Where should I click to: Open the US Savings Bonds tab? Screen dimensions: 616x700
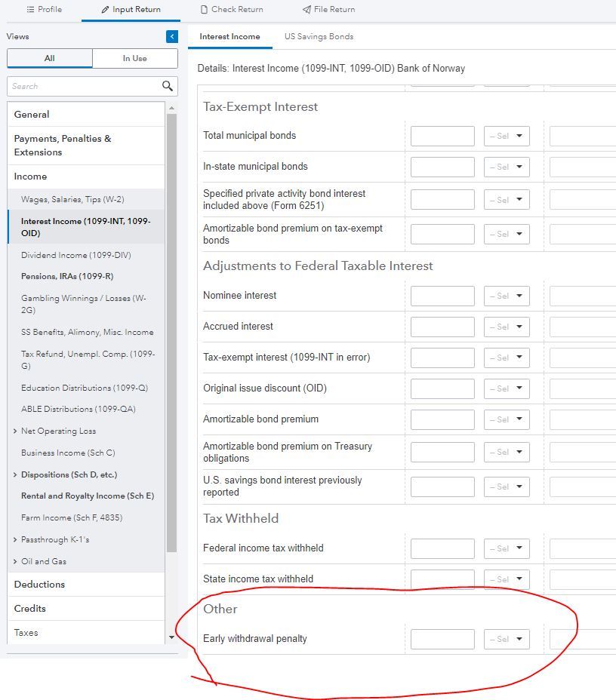pyautogui.click(x=319, y=36)
